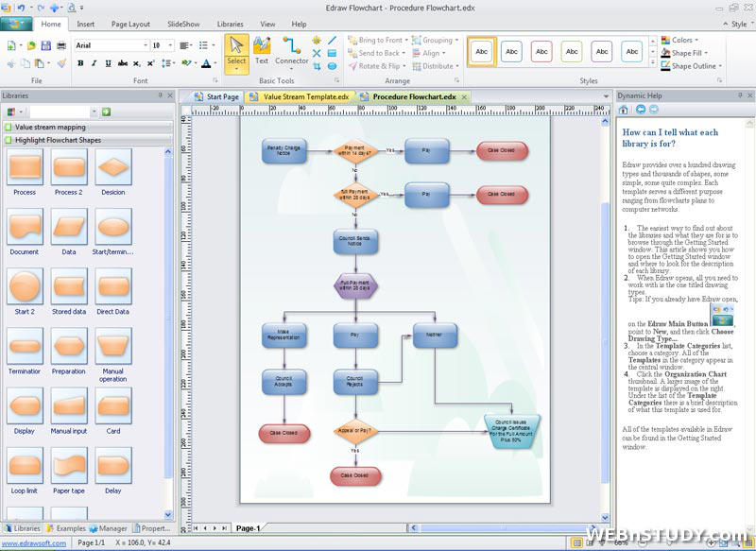The image size is (756, 551).
Task: Click the Select pointer tool
Action: pos(236,53)
